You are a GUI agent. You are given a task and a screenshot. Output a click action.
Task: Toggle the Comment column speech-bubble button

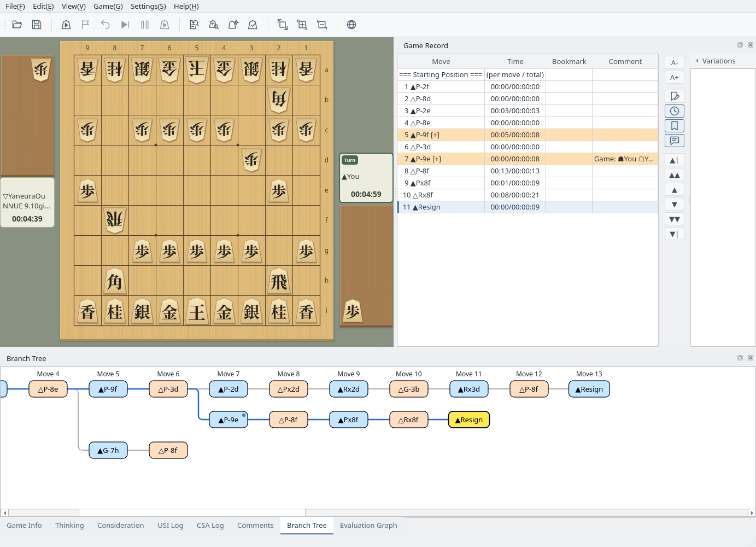pos(675,141)
